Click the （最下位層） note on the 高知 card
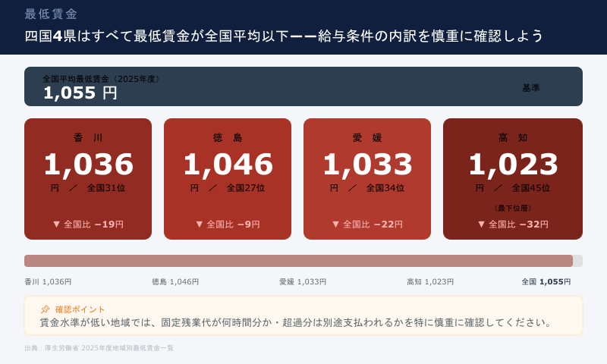The height and width of the screenshot is (364, 607). coord(513,208)
